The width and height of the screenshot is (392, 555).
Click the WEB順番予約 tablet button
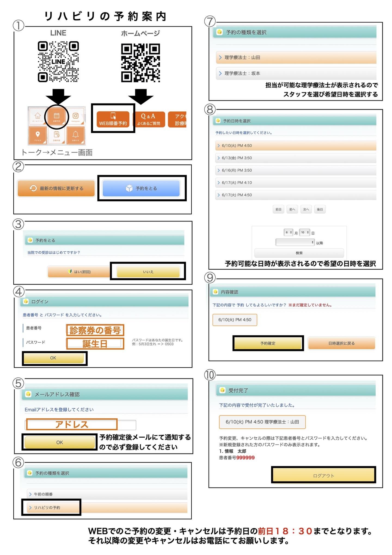(x=113, y=119)
